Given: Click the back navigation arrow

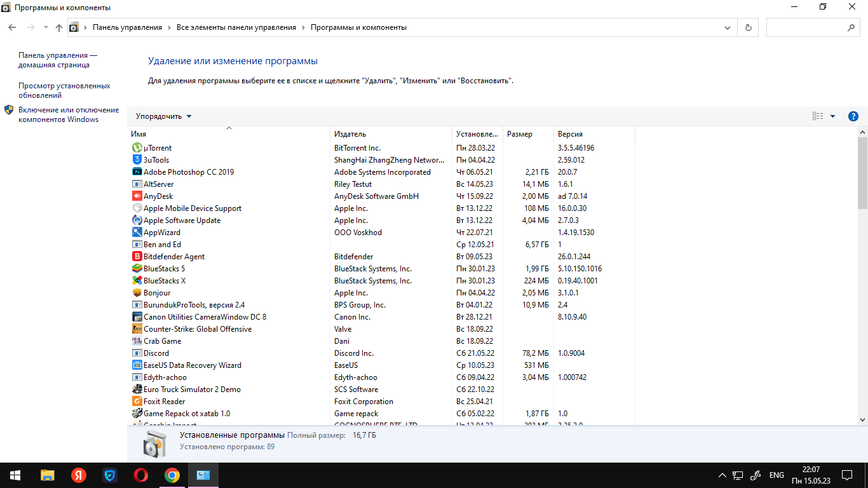Looking at the screenshot, I should (12, 27).
